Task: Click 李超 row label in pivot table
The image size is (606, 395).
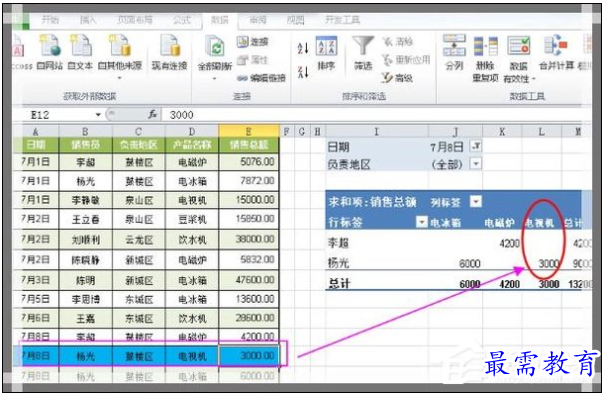Action: pyautogui.click(x=338, y=243)
